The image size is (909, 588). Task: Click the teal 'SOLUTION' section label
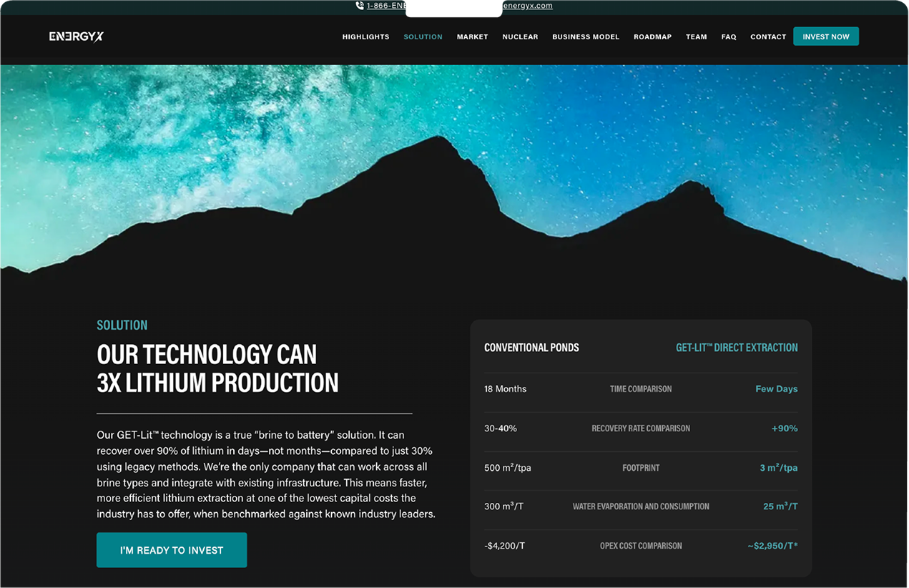pyautogui.click(x=122, y=325)
